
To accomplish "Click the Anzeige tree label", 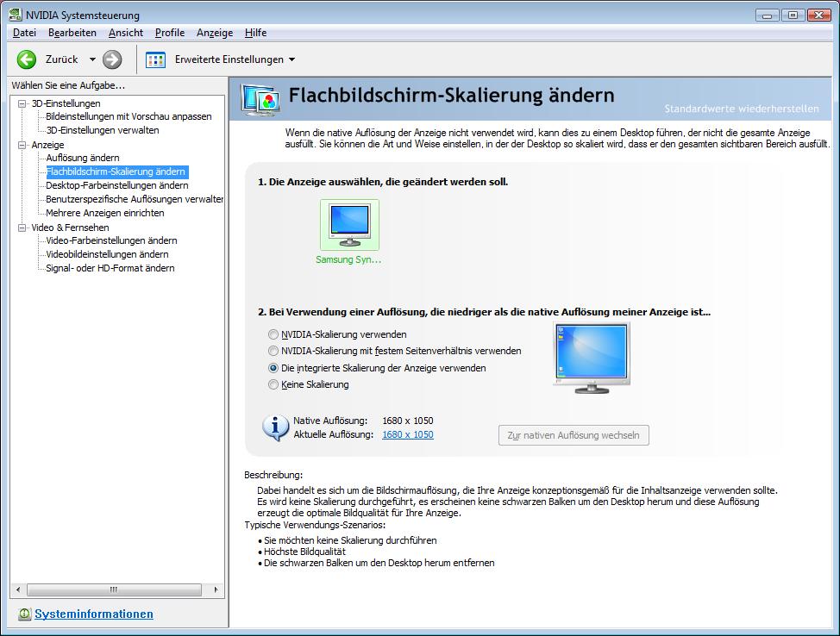I will coord(47,145).
